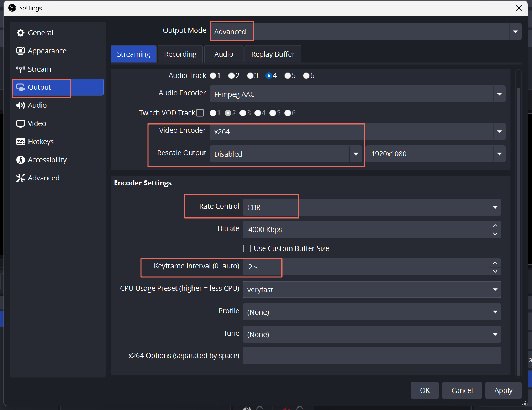532x410 pixels.
Task: Click the Apply button
Action: click(x=504, y=390)
